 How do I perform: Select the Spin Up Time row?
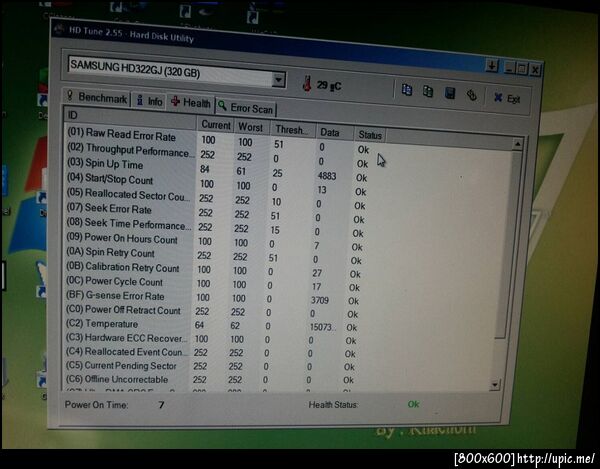point(217,169)
